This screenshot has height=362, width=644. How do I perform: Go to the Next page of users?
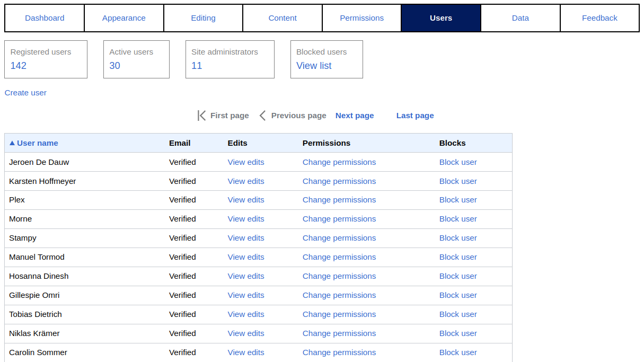pyautogui.click(x=354, y=115)
